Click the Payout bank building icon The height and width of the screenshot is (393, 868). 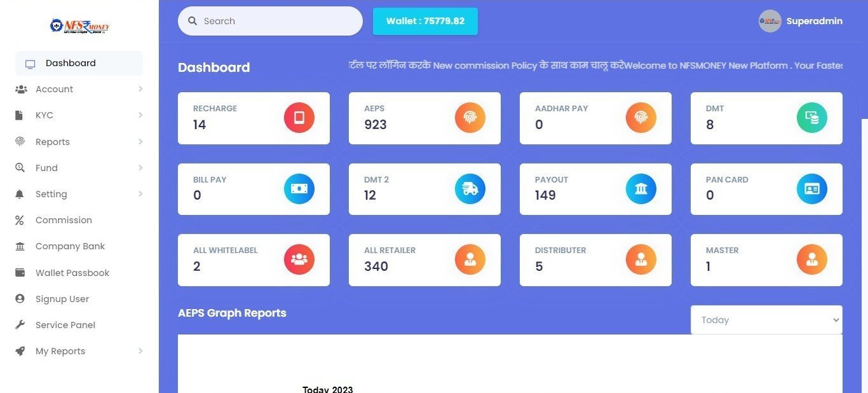tap(641, 189)
